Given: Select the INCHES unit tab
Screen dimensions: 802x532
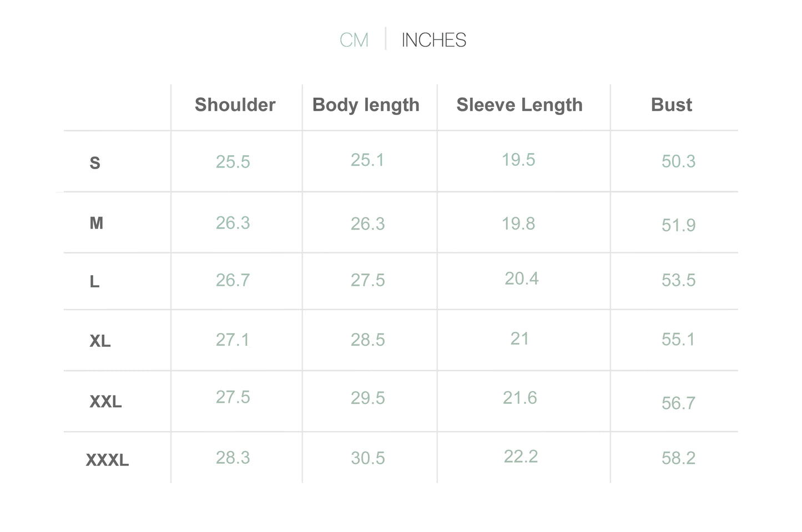Looking at the screenshot, I should coord(433,40).
